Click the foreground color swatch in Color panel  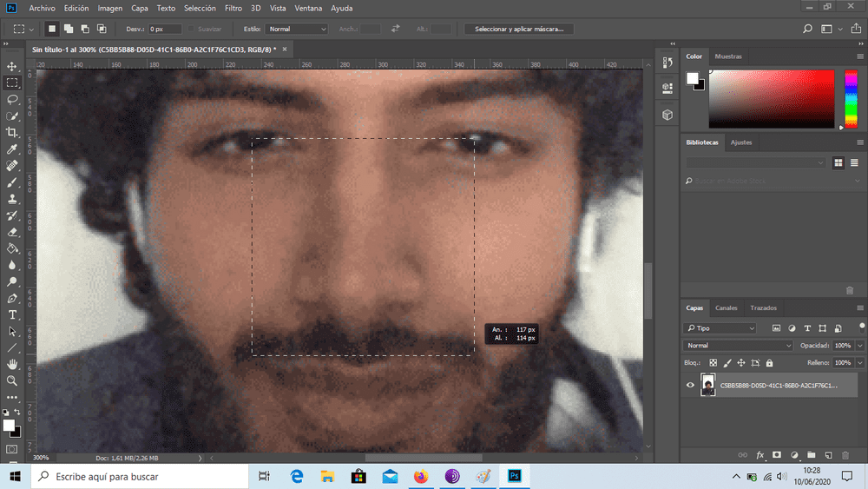[692, 79]
